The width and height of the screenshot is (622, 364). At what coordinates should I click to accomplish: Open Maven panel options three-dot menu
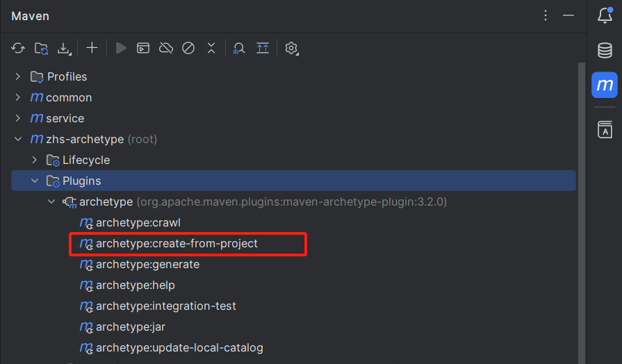pos(546,15)
